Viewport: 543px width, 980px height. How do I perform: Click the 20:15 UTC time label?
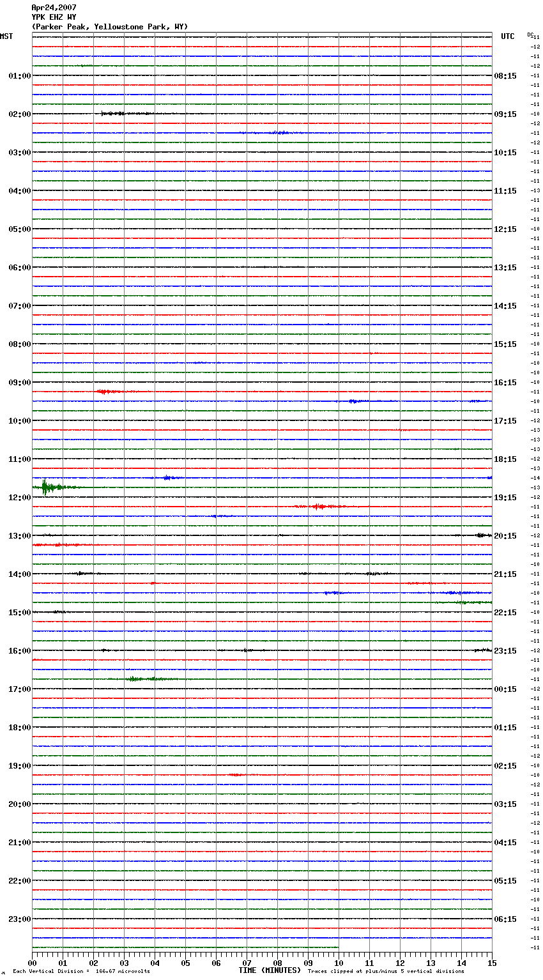point(505,536)
